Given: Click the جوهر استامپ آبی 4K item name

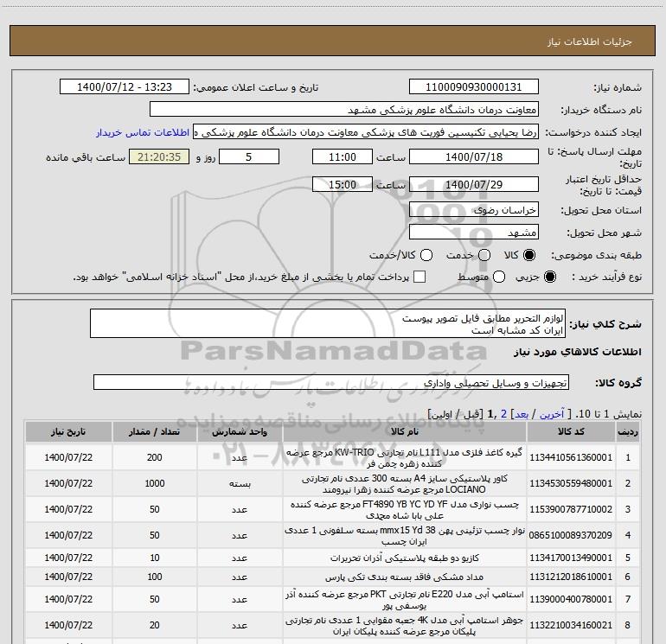Looking at the screenshot, I should (x=405, y=625).
